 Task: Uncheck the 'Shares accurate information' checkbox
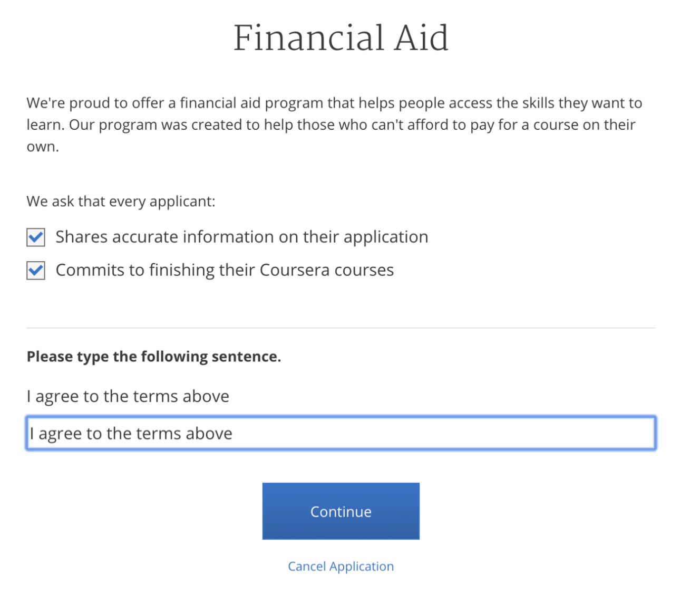36,237
